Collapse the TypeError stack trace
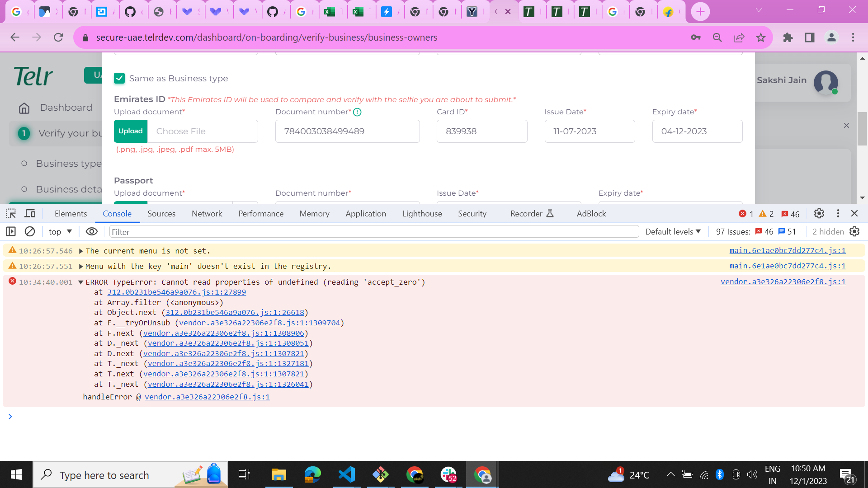The height and width of the screenshot is (488, 868). point(80,282)
